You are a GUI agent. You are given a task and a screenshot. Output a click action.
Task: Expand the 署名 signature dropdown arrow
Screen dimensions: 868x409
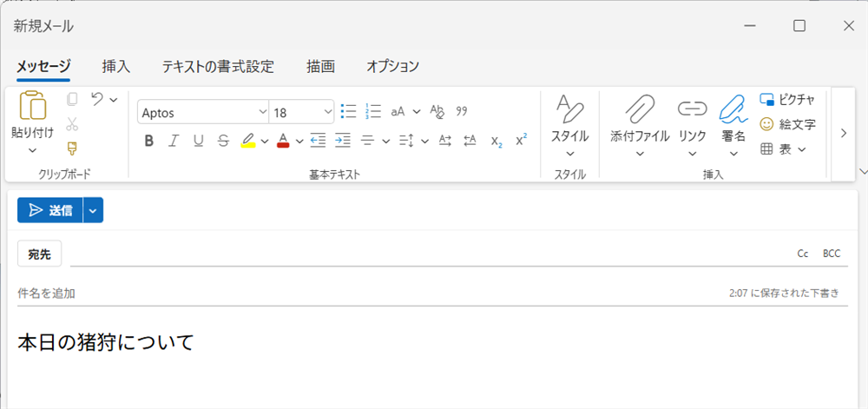[x=734, y=154]
